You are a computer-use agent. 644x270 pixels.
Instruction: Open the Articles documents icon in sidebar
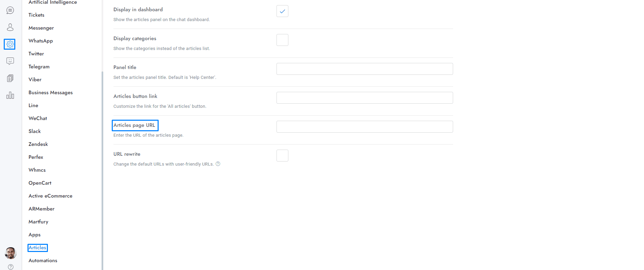[10, 78]
